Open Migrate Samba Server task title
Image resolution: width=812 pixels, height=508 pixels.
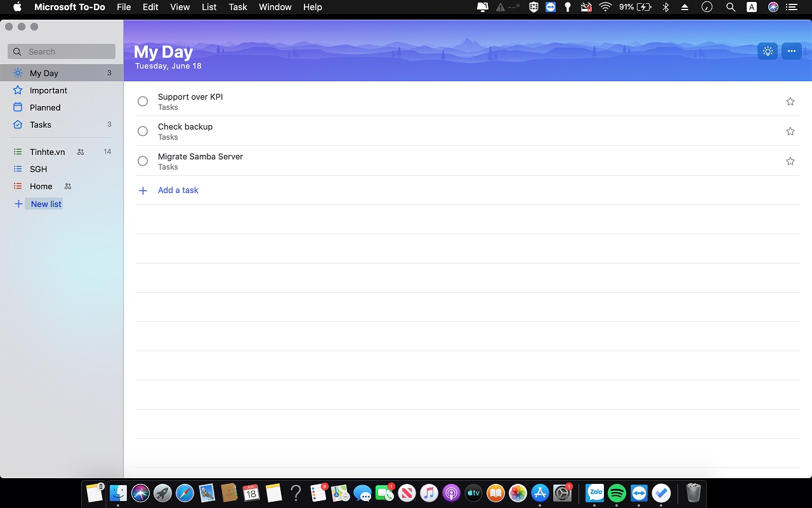pyautogui.click(x=200, y=157)
